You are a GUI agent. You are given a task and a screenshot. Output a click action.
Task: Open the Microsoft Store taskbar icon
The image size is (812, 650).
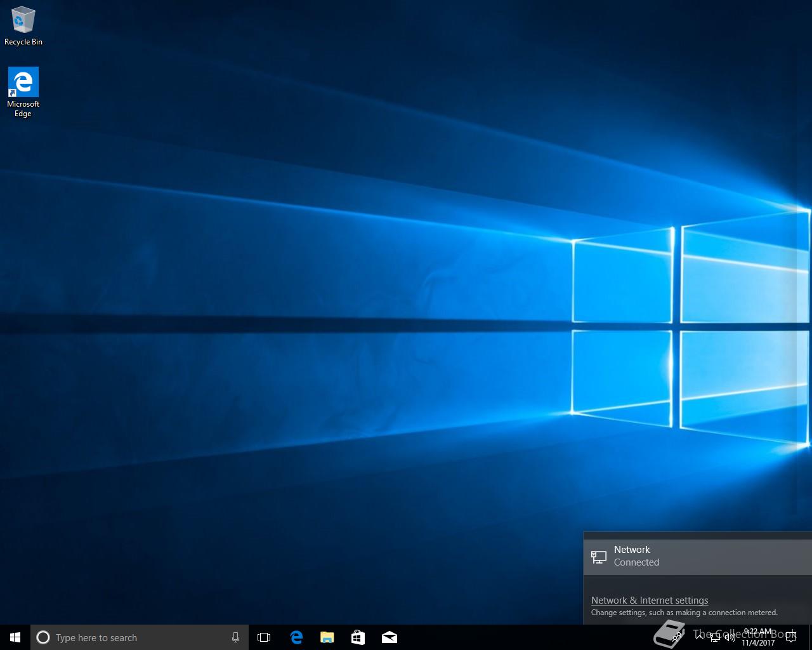[x=358, y=637]
